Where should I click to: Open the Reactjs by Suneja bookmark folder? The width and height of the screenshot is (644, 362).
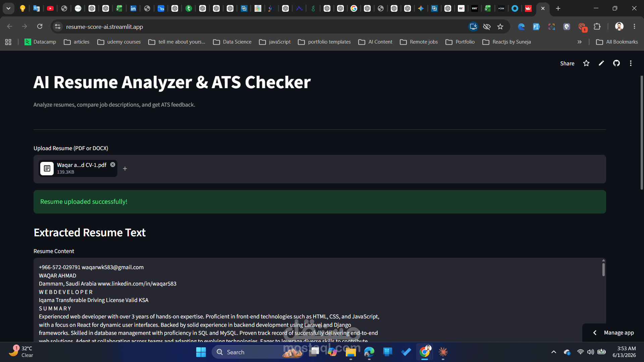pos(506,42)
